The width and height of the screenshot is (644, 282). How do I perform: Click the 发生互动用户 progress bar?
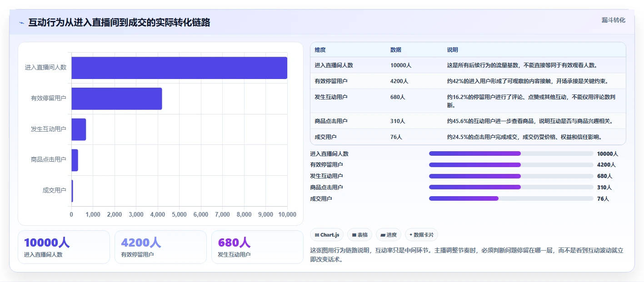511,176
